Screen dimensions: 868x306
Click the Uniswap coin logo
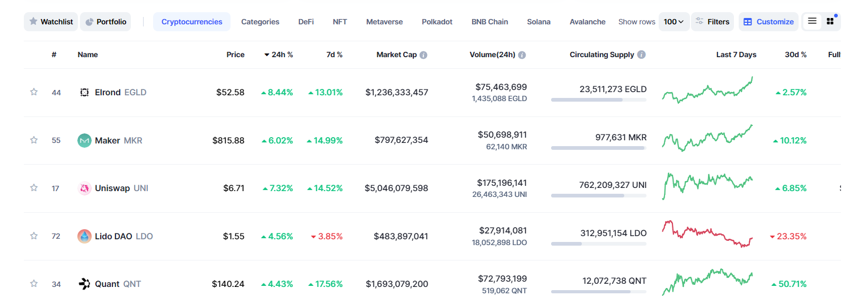tap(84, 188)
